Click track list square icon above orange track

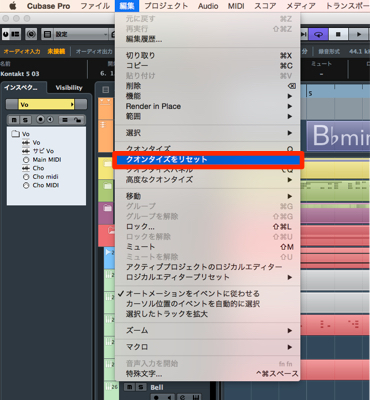pyautogui.click(x=106, y=90)
